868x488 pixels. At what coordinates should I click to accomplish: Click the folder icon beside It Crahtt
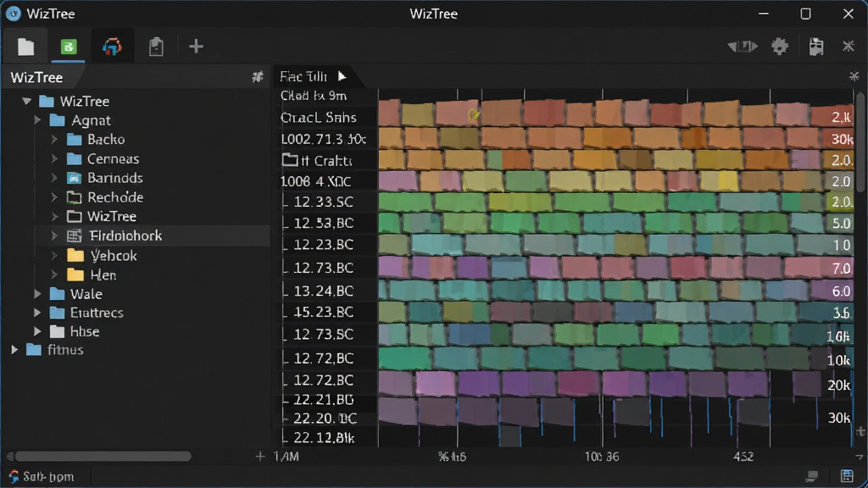[290, 160]
